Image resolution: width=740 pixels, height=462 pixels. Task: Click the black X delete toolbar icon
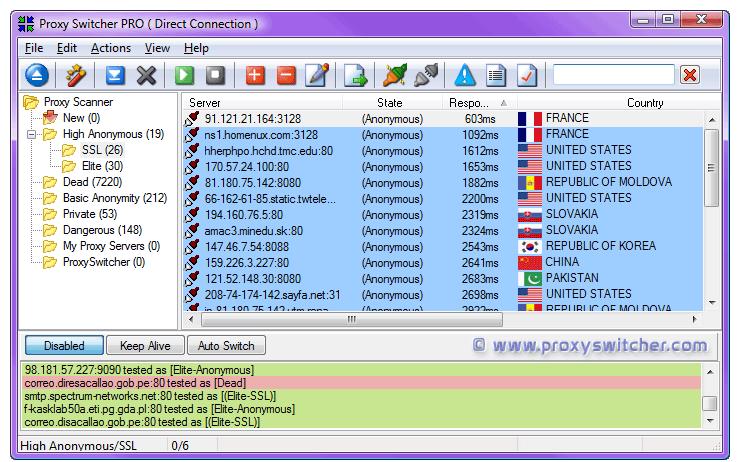146,75
